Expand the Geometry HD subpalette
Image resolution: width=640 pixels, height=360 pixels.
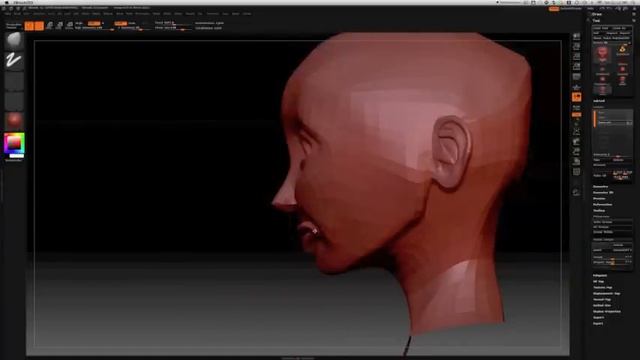click(x=603, y=193)
